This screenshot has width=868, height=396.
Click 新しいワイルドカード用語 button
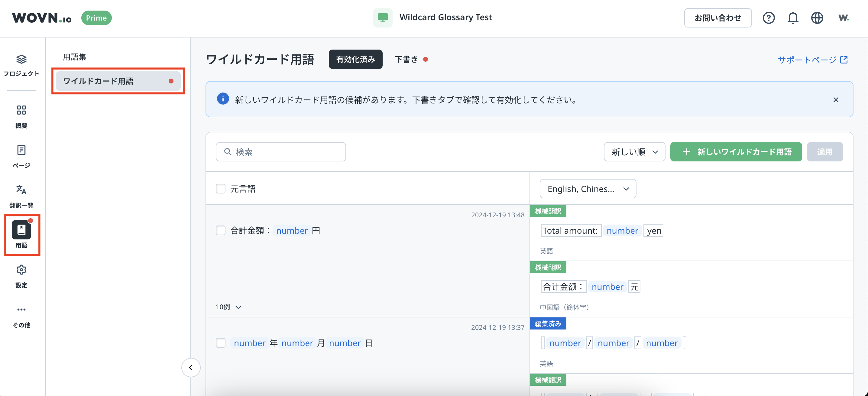coord(736,152)
